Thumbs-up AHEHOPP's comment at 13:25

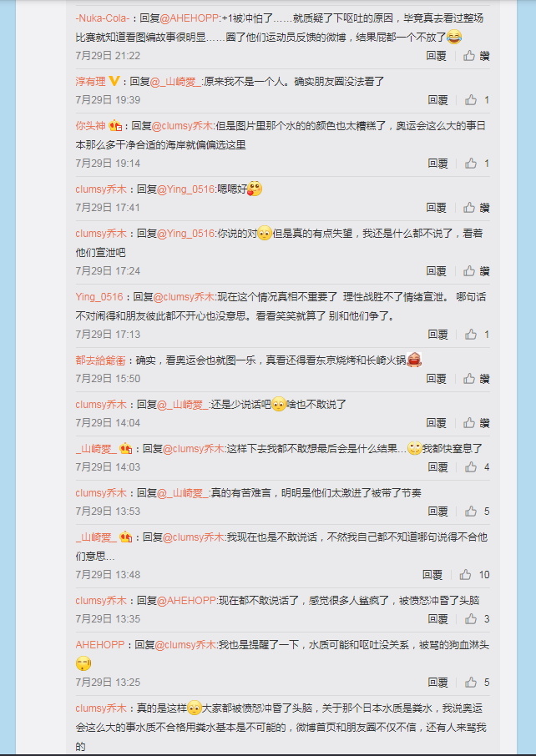478,683
